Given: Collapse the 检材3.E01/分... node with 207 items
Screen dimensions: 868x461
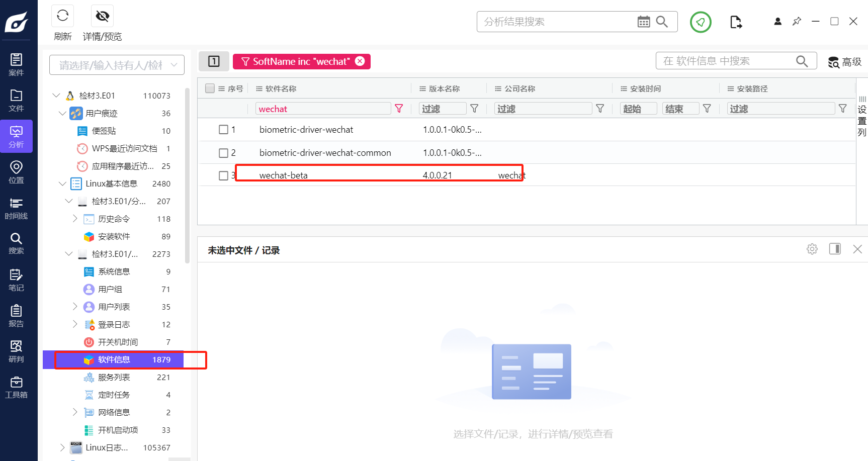Looking at the screenshot, I should pyautogui.click(x=69, y=201).
